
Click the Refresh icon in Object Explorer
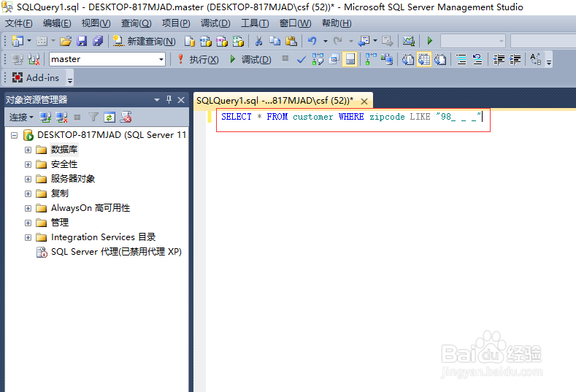tap(110, 118)
